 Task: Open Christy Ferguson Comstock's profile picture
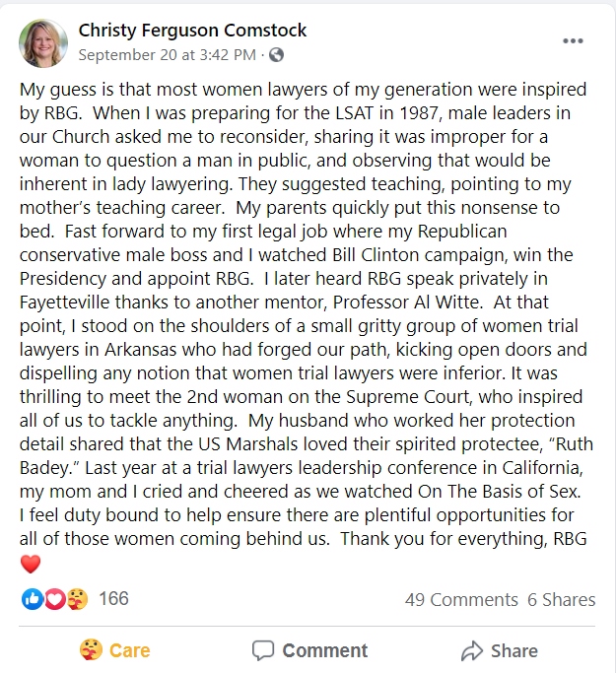(43, 42)
